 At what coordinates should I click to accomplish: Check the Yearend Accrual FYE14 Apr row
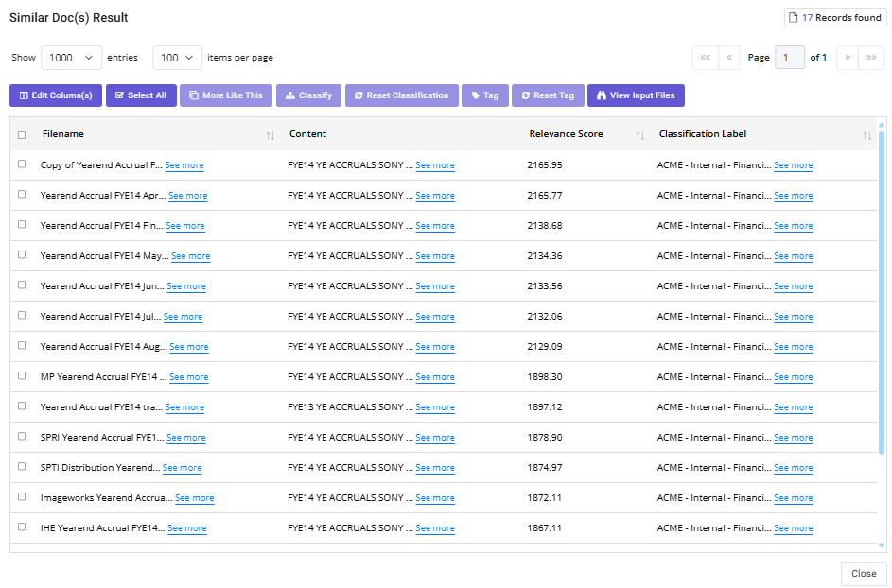[x=22, y=195]
